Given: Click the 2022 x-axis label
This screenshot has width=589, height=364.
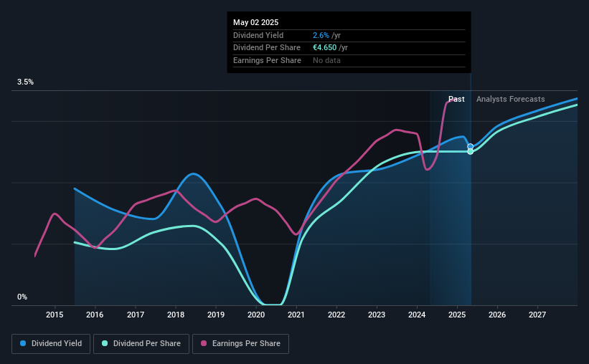Looking at the screenshot, I should [336, 315].
